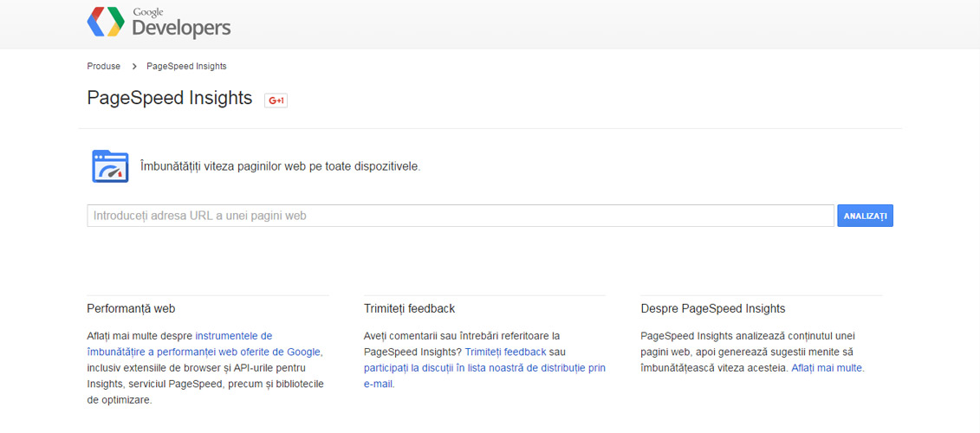Open the PageSpeed Insights breadcrumb
980x433 pixels.
[186, 66]
